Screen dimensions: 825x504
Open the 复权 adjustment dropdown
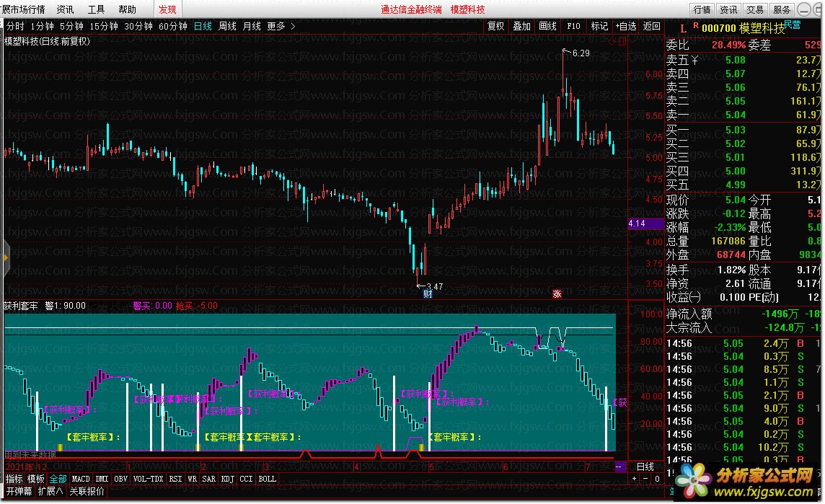click(x=495, y=26)
